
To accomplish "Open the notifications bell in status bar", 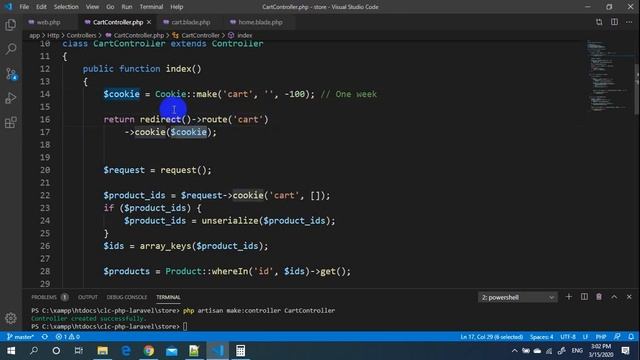I will tap(631, 337).
